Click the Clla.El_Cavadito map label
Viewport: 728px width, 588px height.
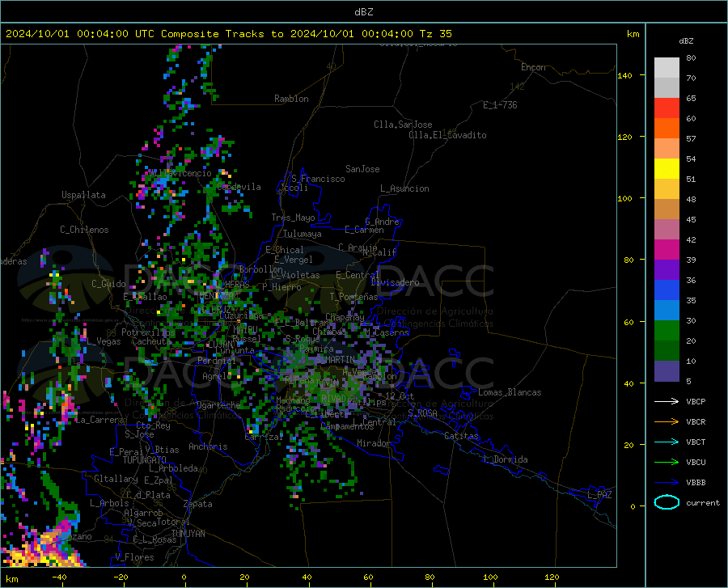tap(447, 135)
